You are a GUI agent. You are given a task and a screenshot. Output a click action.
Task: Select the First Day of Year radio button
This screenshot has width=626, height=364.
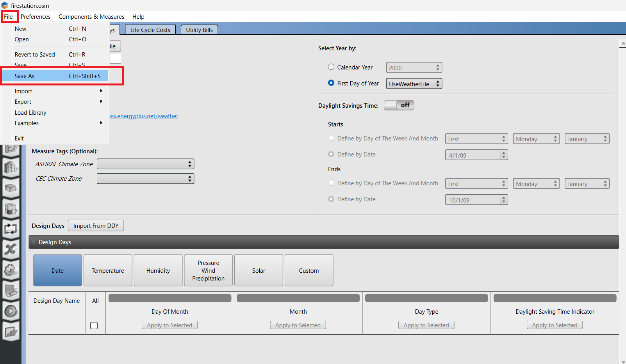tap(331, 83)
